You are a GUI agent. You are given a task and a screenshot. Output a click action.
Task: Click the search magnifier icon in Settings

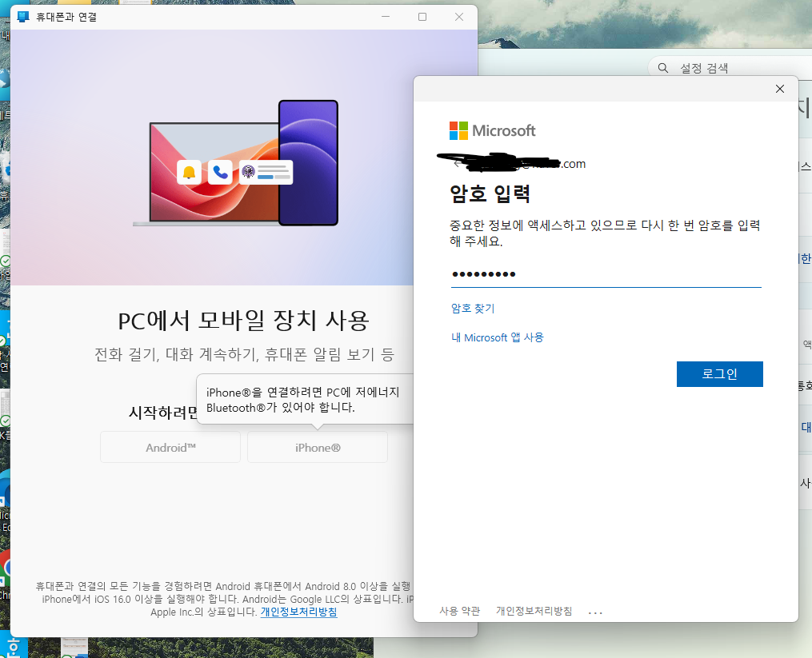click(663, 68)
